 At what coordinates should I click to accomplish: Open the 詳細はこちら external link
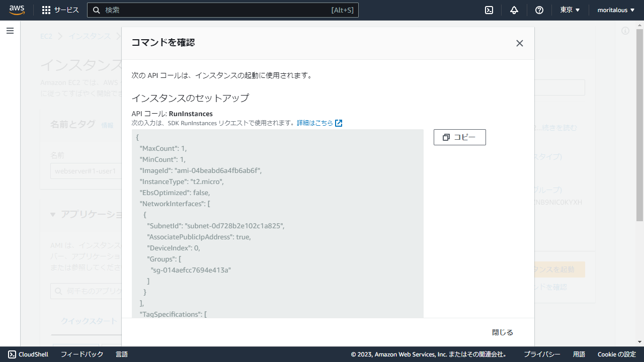(319, 123)
